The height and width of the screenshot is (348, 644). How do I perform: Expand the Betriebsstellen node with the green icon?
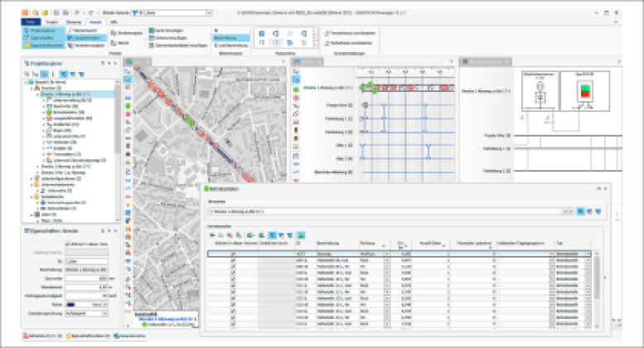(x=44, y=112)
